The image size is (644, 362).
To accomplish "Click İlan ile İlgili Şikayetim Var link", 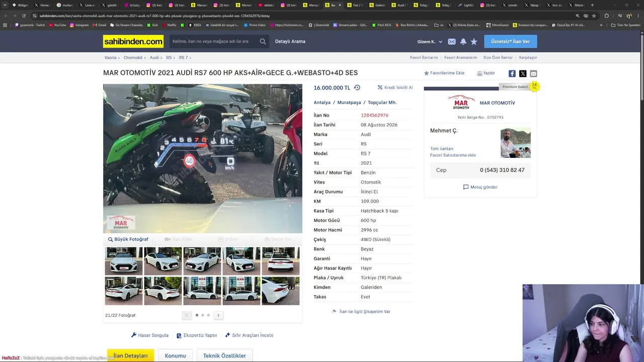I will (361, 312).
